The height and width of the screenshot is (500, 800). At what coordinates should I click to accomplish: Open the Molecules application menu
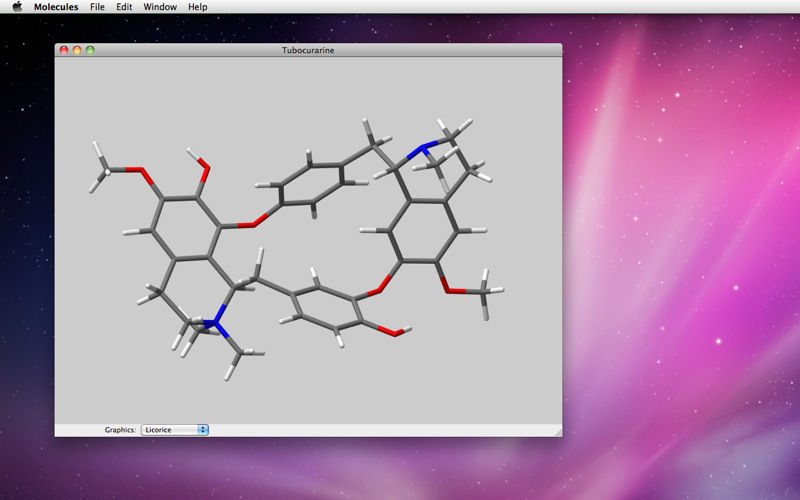[56, 7]
